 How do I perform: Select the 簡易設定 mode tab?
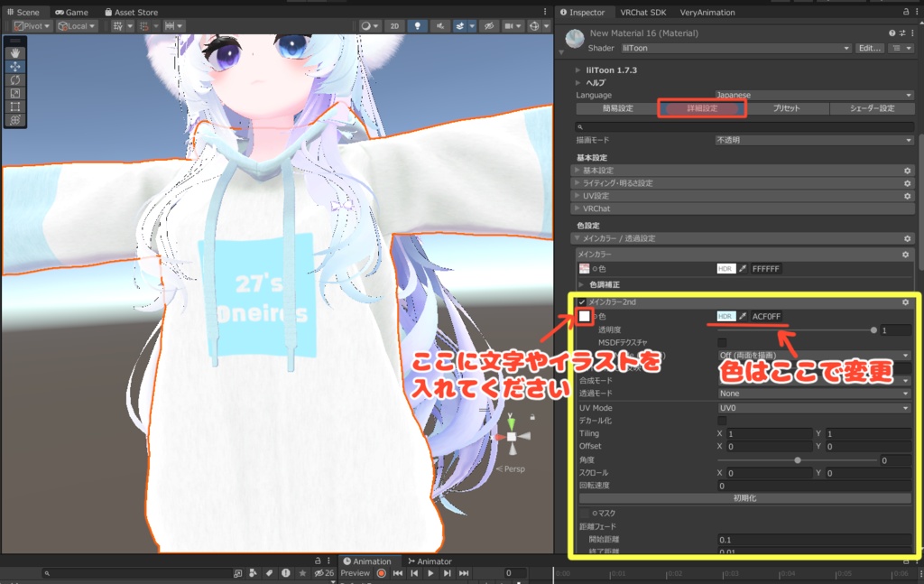[617, 108]
